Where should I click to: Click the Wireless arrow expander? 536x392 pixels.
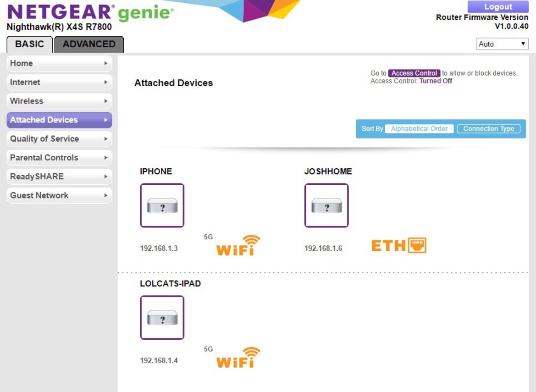pos(105,101)
